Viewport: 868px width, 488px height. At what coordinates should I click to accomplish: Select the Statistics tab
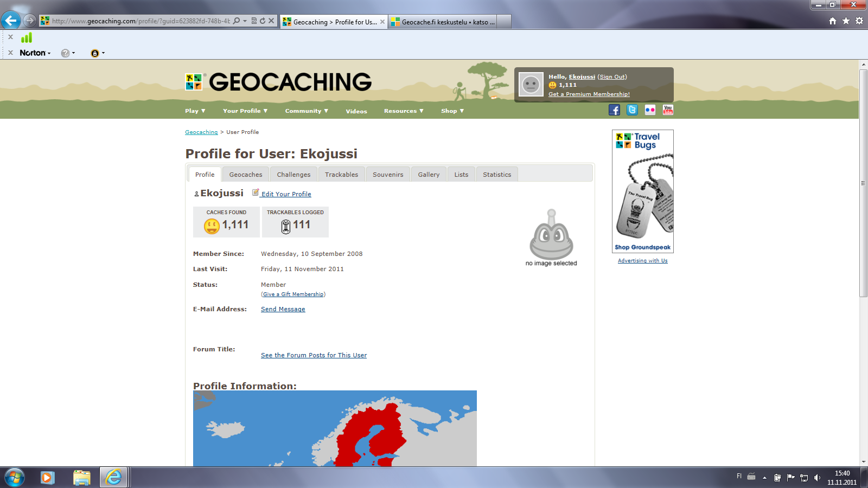pyautogui.click(x=497, y=175)
